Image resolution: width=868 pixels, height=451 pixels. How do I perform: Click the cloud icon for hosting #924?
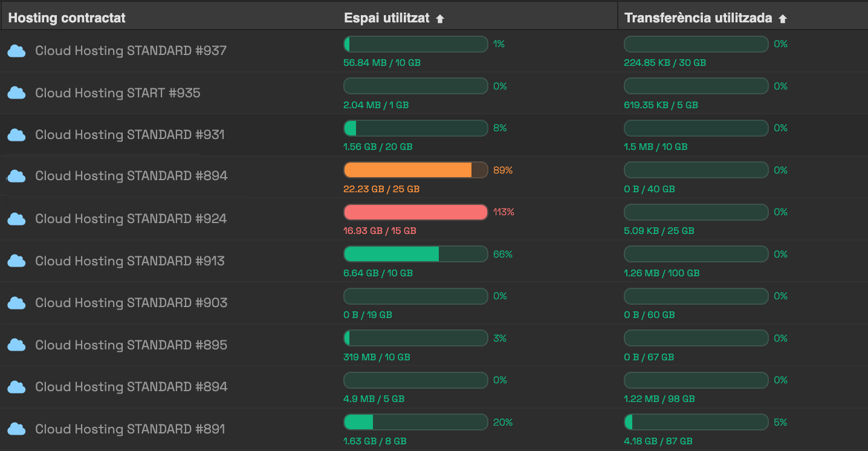16,219
